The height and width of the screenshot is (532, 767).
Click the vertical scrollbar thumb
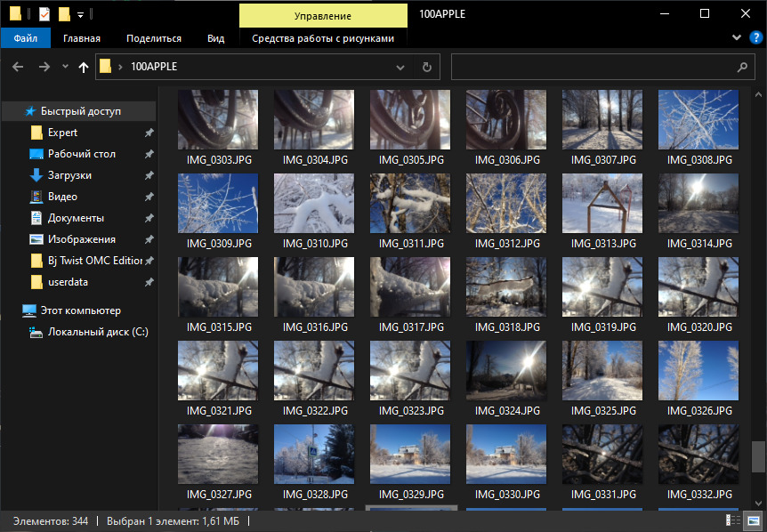pyautogui.click(x=758, y=456)
